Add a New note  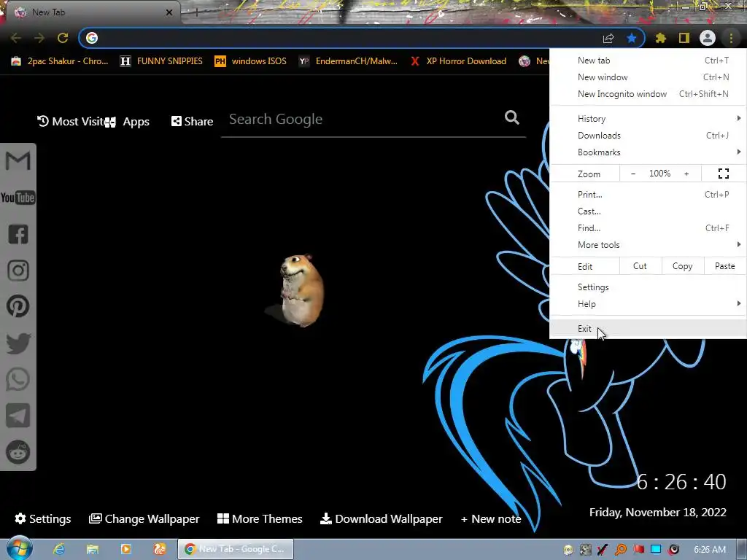(x=491, y=519)
